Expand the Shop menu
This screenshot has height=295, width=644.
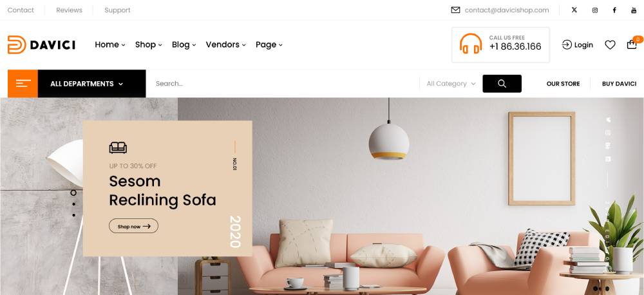pyautogui.click(x=148, y=44)
